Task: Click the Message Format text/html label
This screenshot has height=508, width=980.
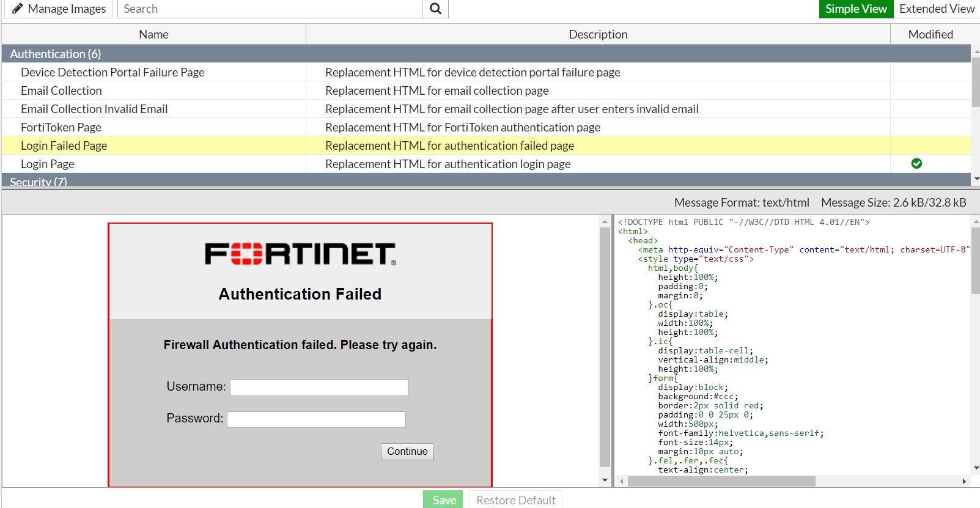Action: 742,202
